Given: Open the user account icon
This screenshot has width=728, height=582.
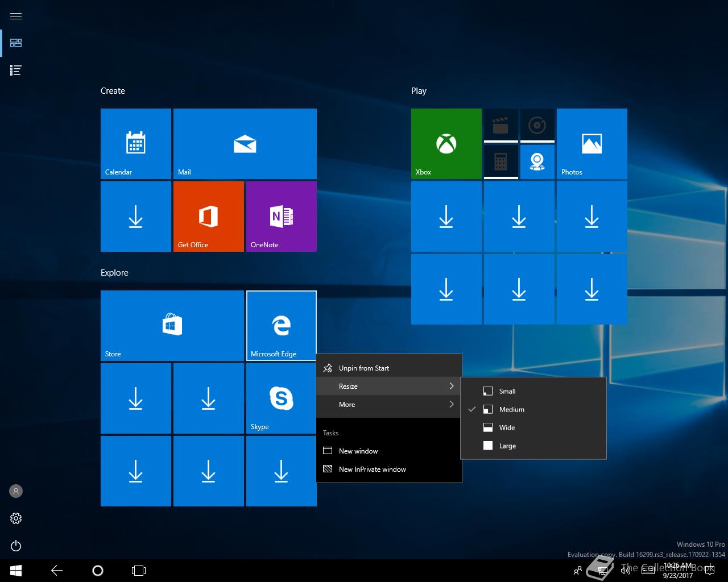Looking at the screenshot, I should point(16,491).
